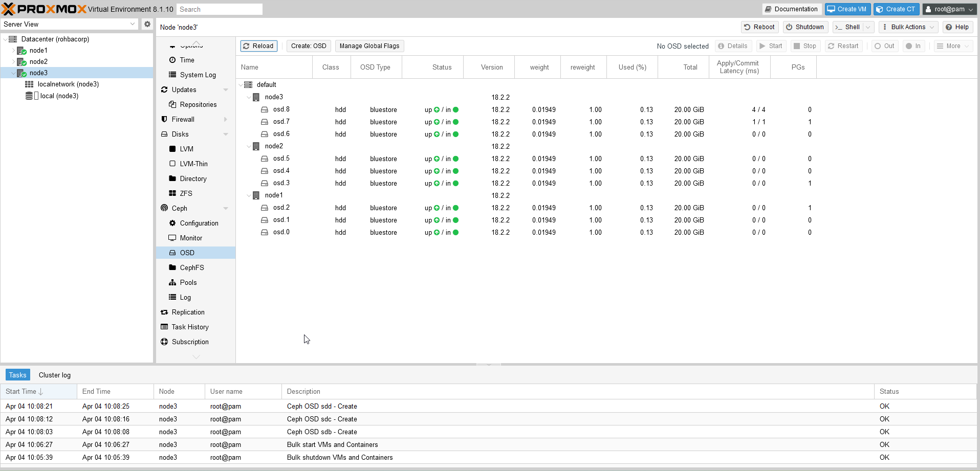Click the CephFS folder icon
Image resolution: width=980 pixels, height=471 pixels.
coord(172,267)
